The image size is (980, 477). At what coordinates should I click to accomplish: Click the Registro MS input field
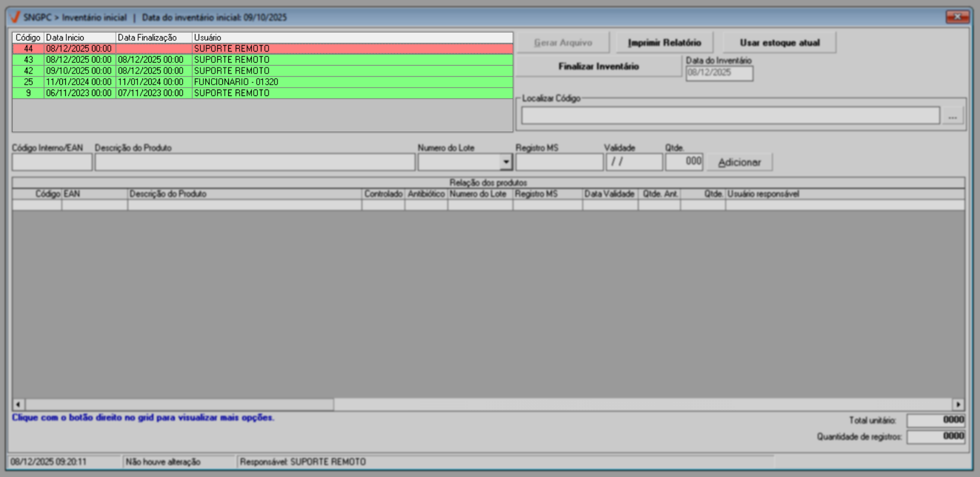[x=559, y=162]
